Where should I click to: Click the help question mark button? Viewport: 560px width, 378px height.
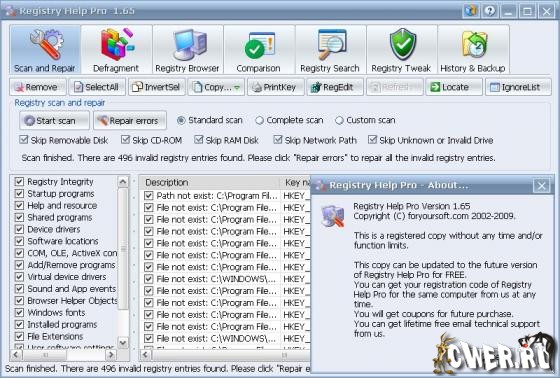(x=489, y=11)
